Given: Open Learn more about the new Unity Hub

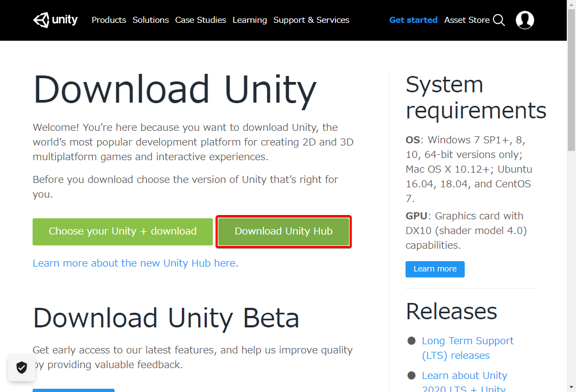Looking at the screenshot, I should coord(134,263).
